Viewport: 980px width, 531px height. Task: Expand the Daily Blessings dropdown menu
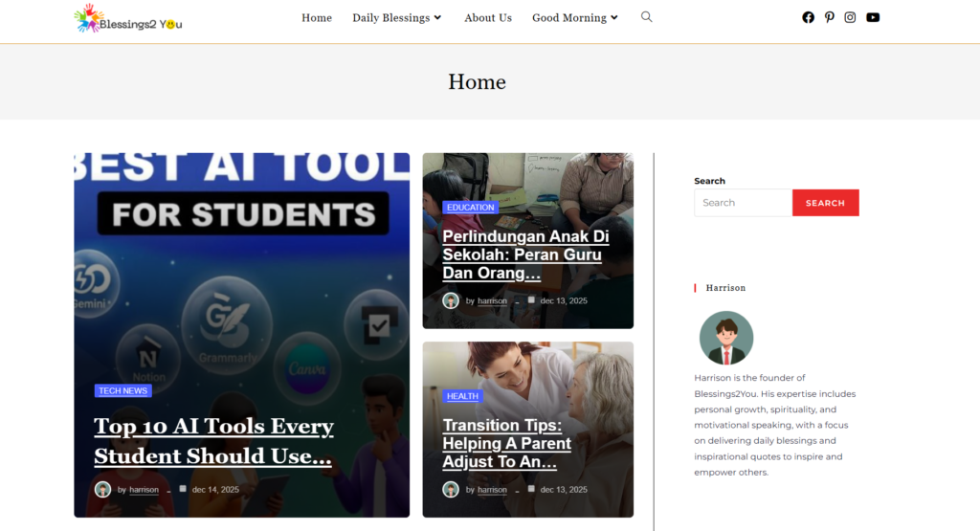coord(396,18)
